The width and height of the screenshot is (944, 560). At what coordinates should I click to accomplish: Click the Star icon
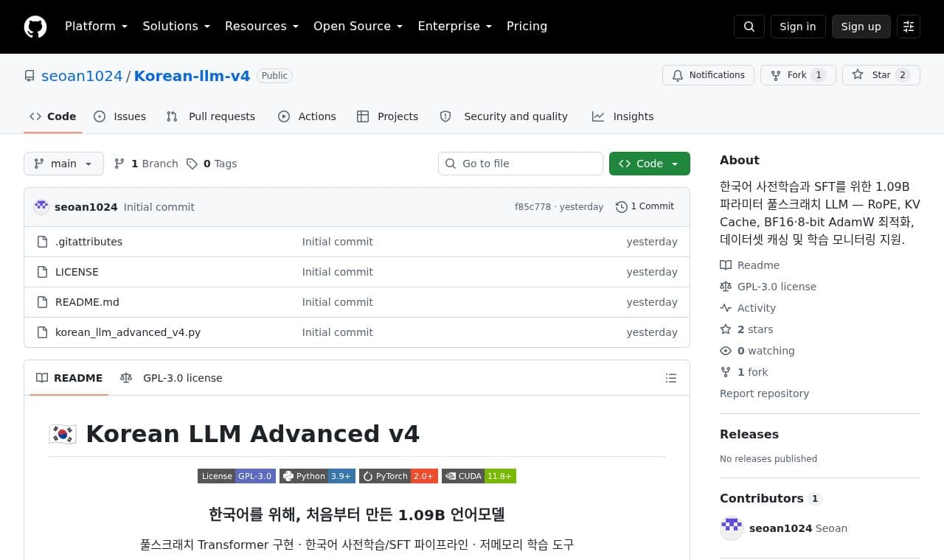[858, 75]
